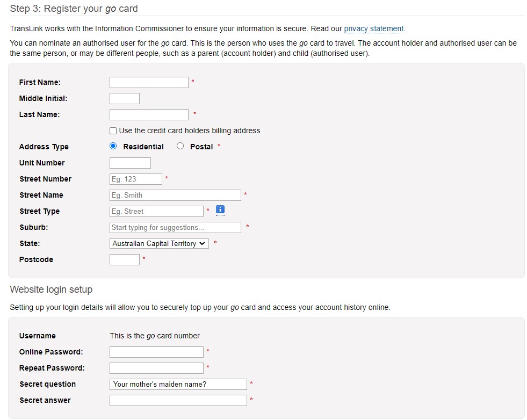Click the Suburb suggestions field
This screenshot has height=420, width=527.
click(x=175, y=228)
